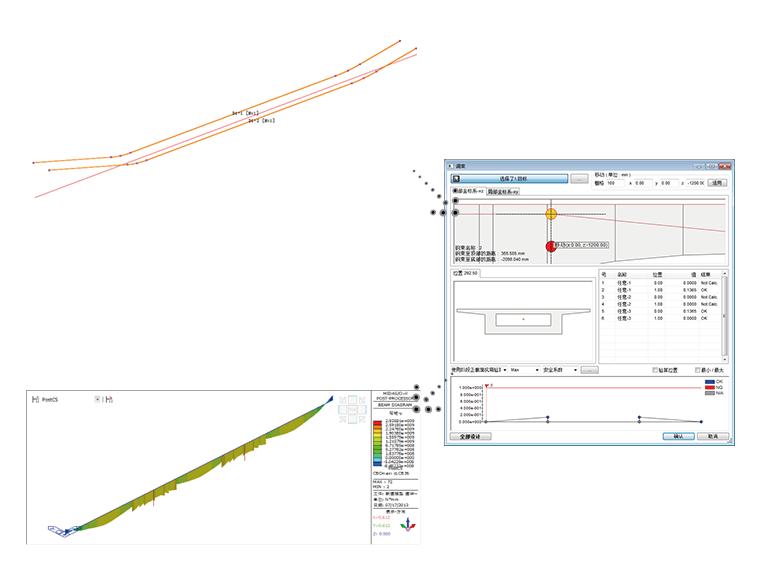Select row 1 in the results table
The width and height of the screenshot is (760, 577).
[660, 283]
